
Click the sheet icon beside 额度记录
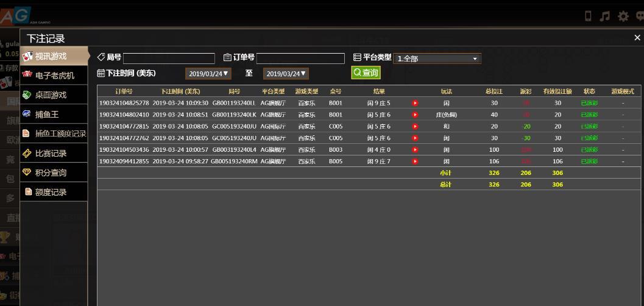(x=29, y=191)
